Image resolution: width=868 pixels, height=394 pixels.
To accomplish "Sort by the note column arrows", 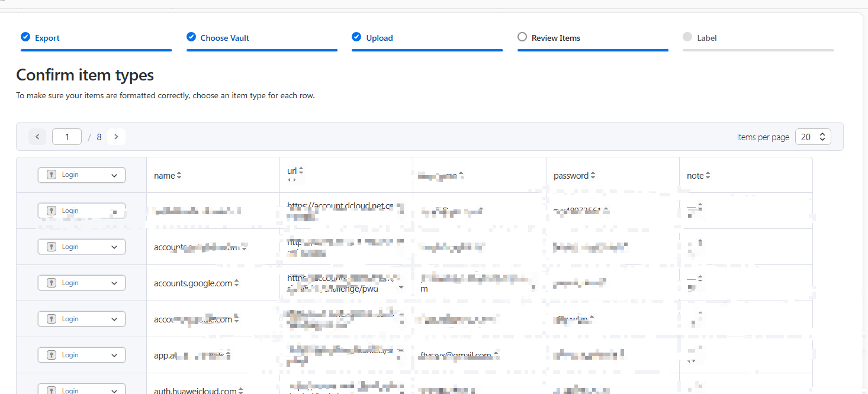I will coord(708,176).
